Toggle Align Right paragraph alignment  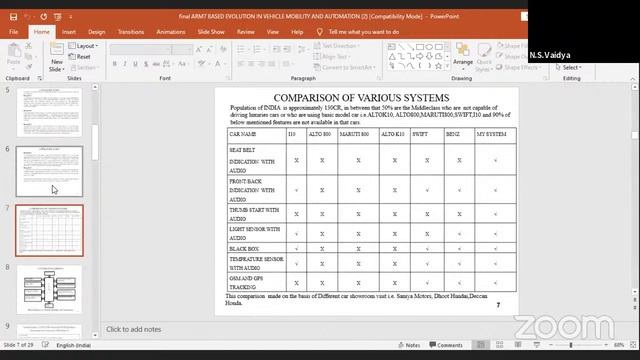(261, 64)
